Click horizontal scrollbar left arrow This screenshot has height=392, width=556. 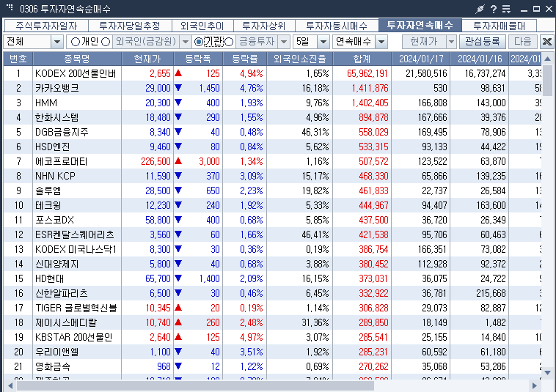point(10,385)
